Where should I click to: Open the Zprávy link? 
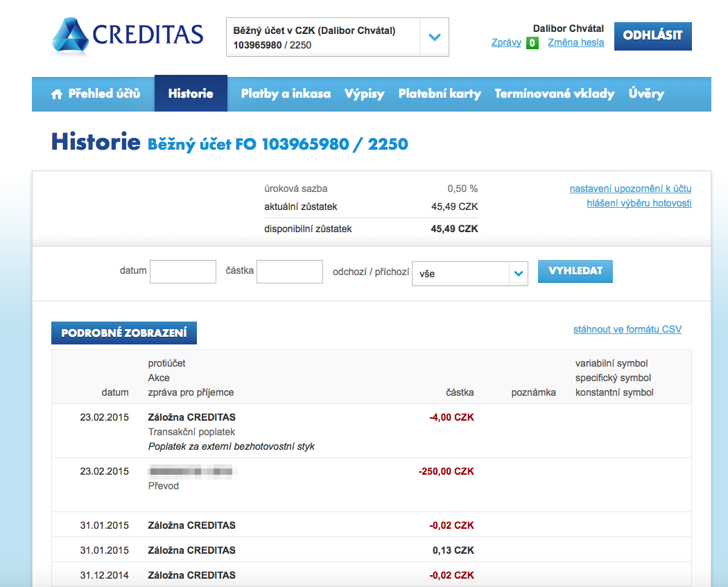click(x=506, y=43)
